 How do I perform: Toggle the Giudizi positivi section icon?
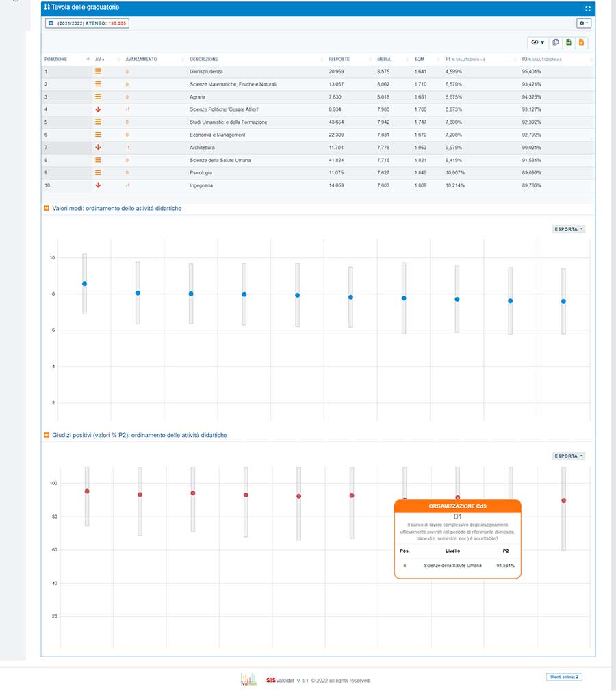point(47,435)
